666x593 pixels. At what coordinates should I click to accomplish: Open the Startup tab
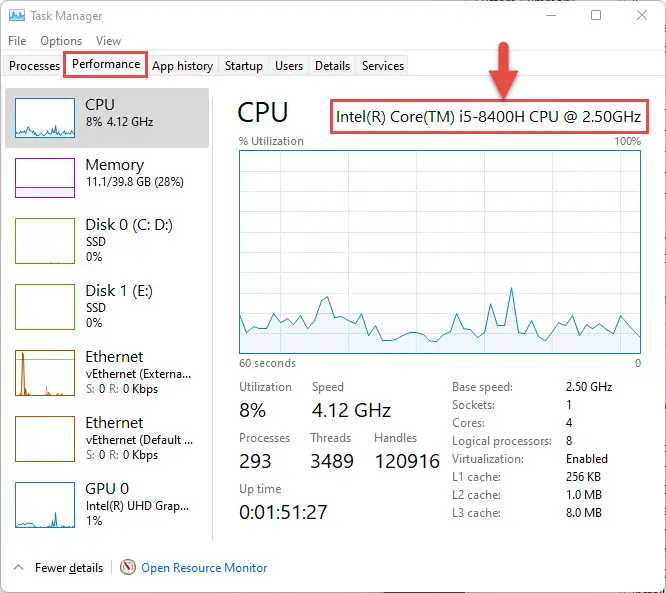click(243, 66)
